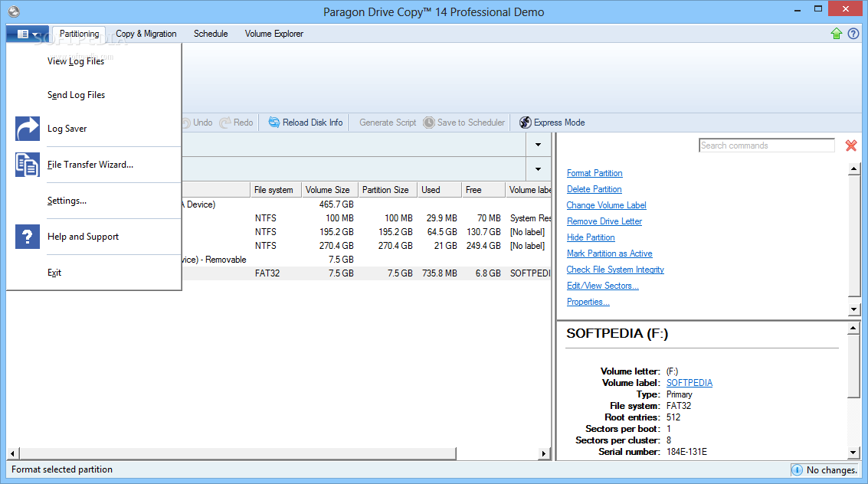Click the Express Mode icon
Screen dimensions: 868x484
tap(526, 123)
